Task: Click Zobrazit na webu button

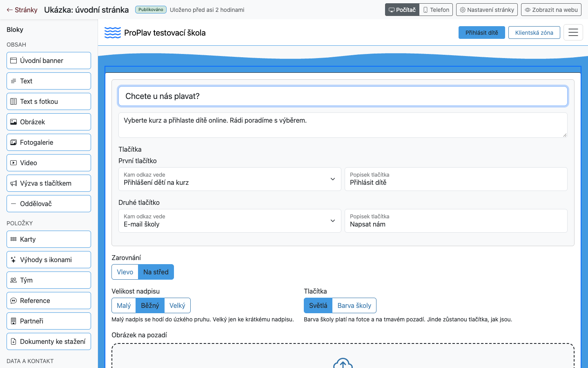Action: click(x=551, y=10)
